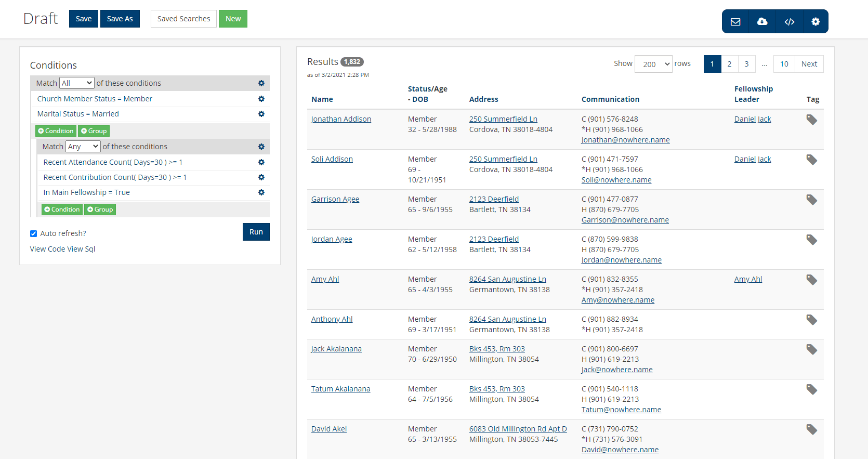
Task: Add Group inside the Match Any group
Action: click(x=100, y=209)
